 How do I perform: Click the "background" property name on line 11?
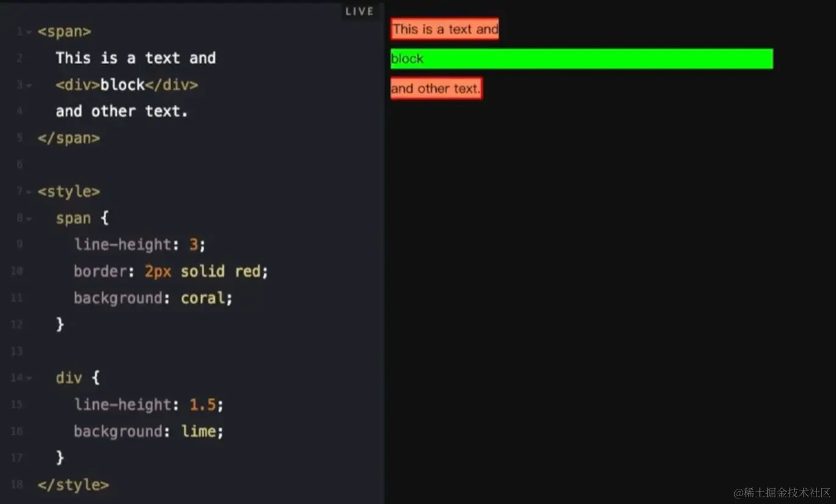(118, 298)
